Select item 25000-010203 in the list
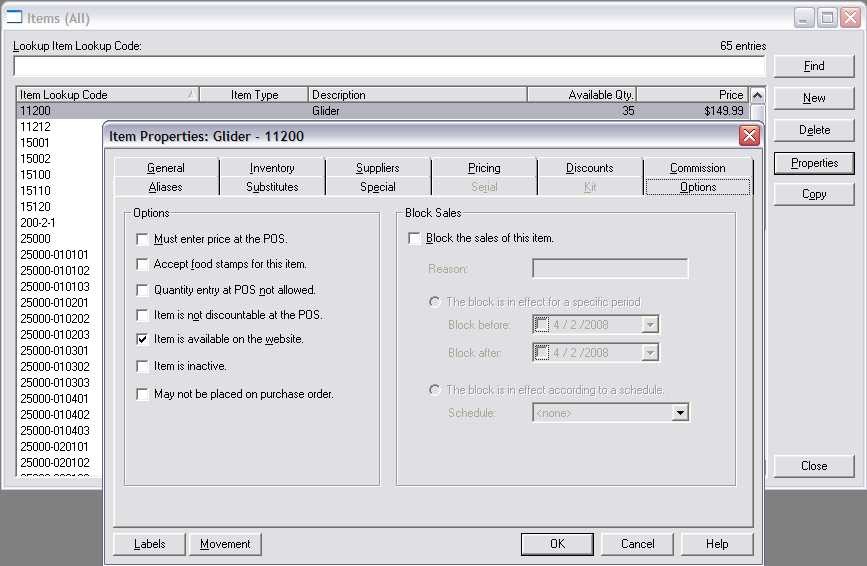The image size is (867, 566). click(x=55, y=334)
